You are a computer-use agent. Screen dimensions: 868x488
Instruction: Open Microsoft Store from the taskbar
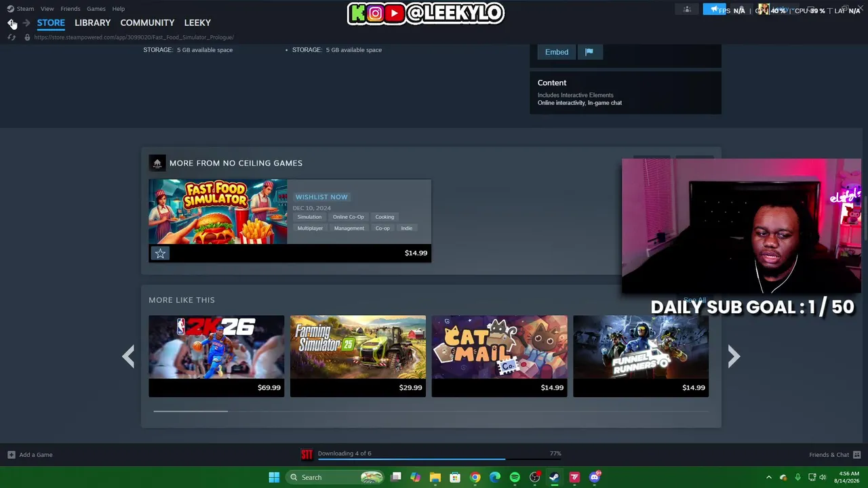pyautogui.click(x=455, y=477)
